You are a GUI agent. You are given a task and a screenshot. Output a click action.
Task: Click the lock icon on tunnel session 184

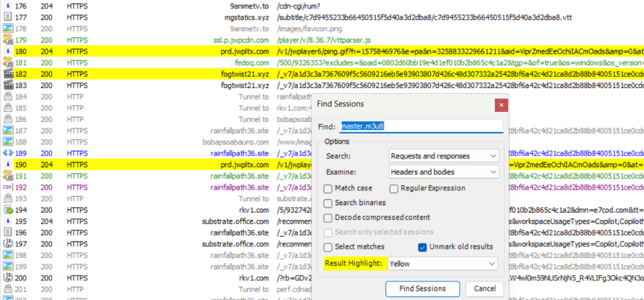pyautogui.click(x=8, y=97)
